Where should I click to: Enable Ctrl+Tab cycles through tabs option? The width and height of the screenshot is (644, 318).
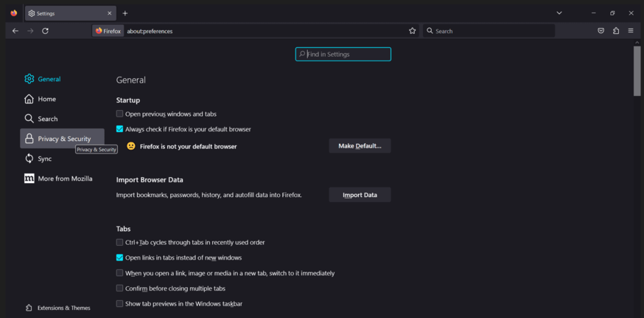click(x=119, y=242)
